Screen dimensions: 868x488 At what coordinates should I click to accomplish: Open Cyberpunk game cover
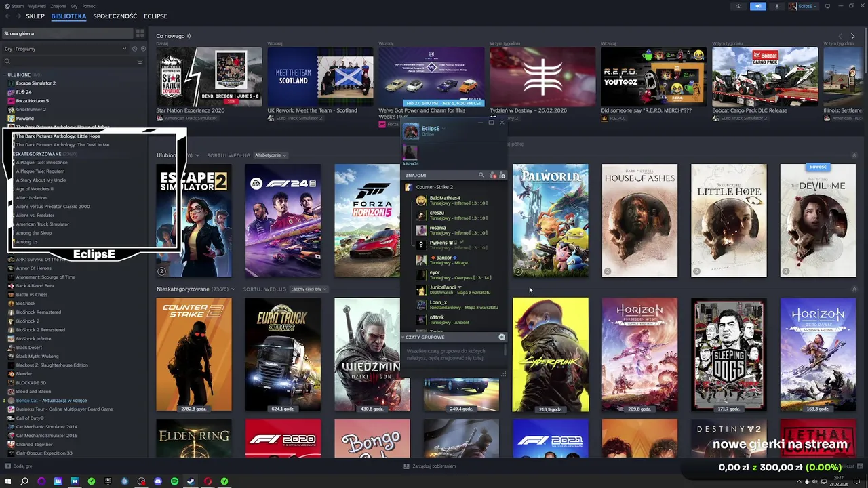coord(550,354)
